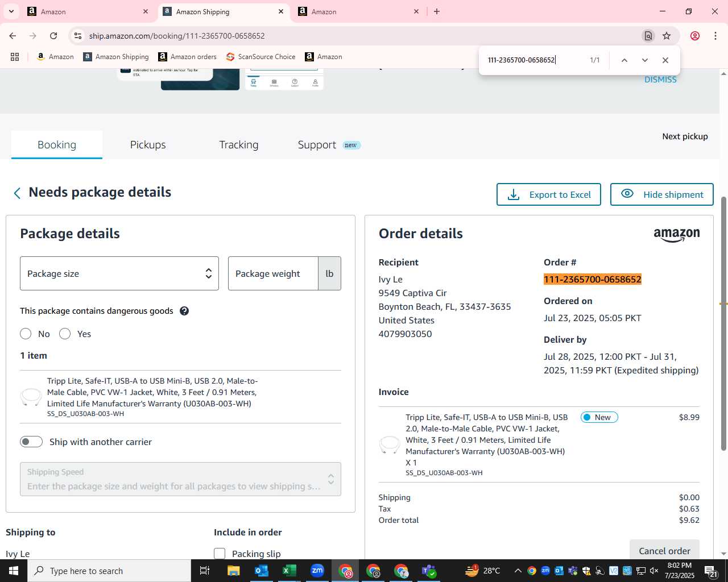Screen dimensions: 728x582
Task: Close the Amazon Shipping browser tab
Action: pos(281,11)
